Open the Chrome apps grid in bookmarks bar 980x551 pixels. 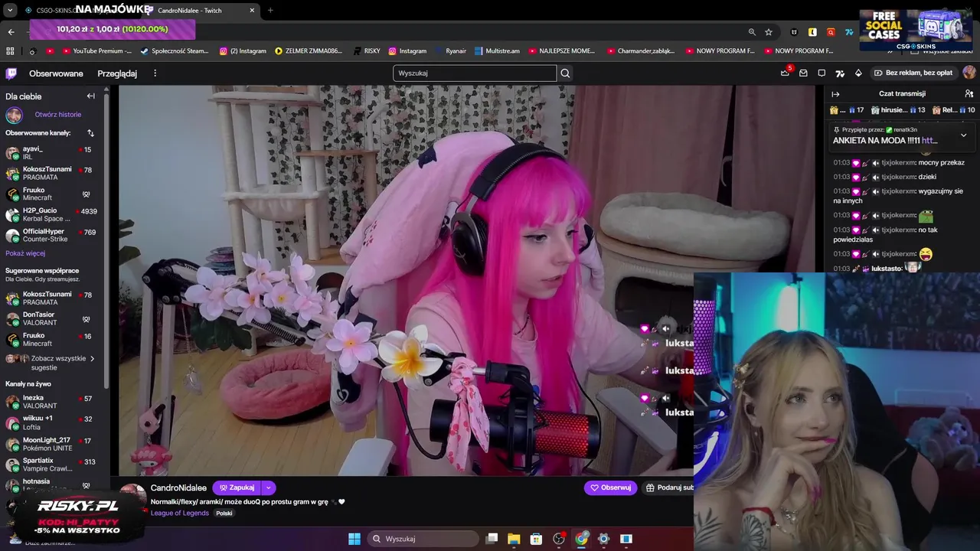(10, 51)
